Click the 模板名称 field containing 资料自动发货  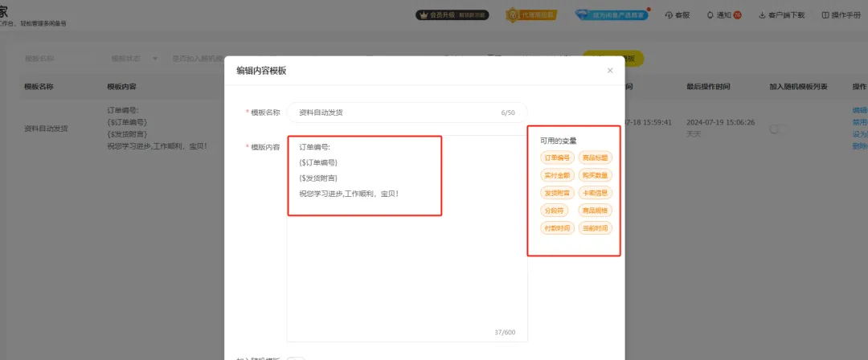click(407, 112)
